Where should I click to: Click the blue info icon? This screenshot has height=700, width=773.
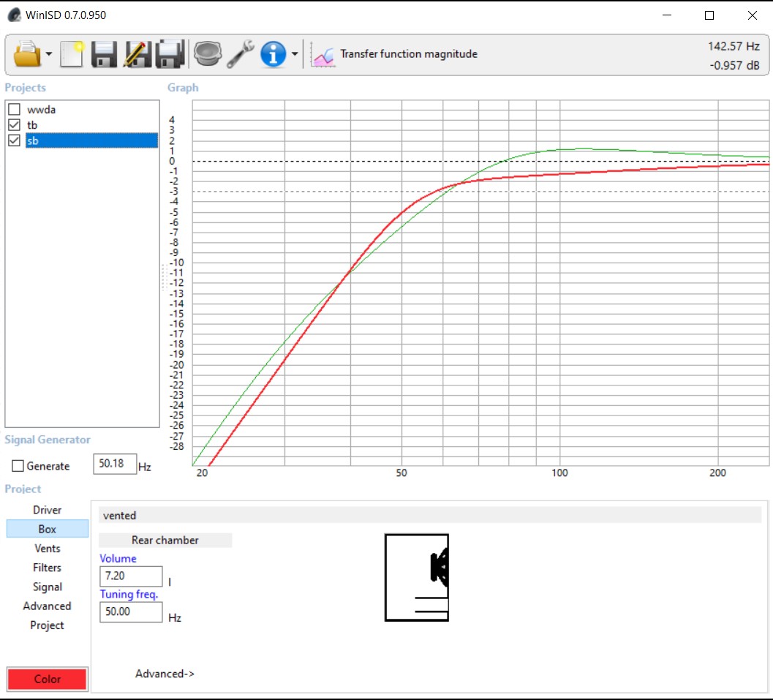[x=273, y=53]
